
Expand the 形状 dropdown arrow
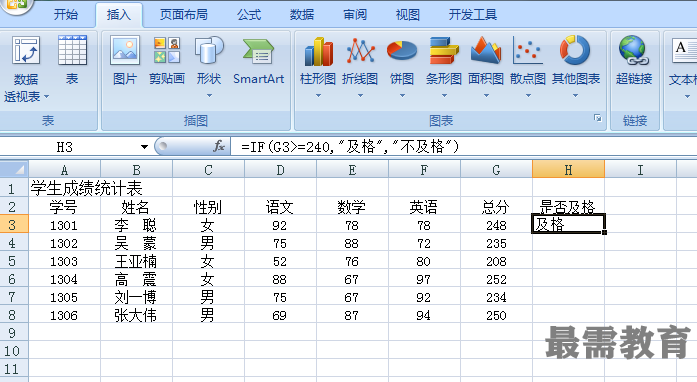(209, 95)
